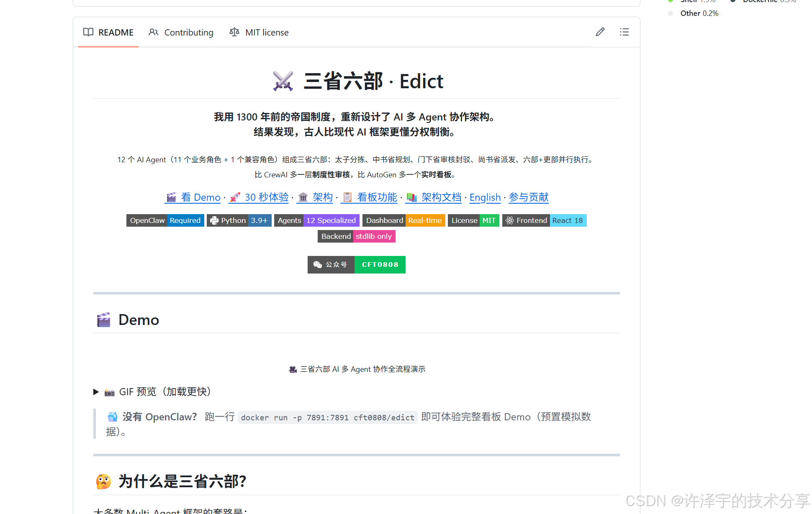The image size is (812, 514).
Task: Click the Agents 12 Specialized badge
Action: 317,220
